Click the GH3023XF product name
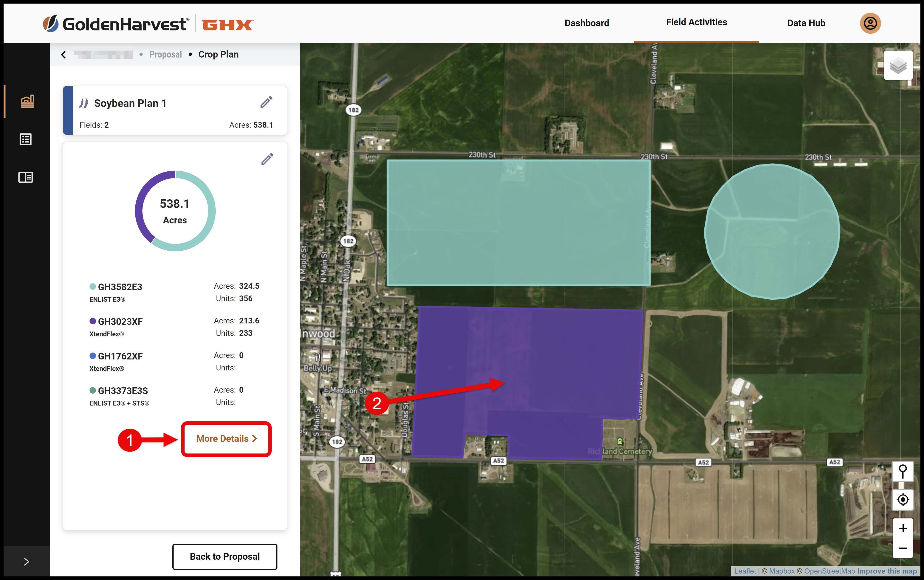Viewport: 924px width, 580px height. pyautogui.click(x=120, y=322)
